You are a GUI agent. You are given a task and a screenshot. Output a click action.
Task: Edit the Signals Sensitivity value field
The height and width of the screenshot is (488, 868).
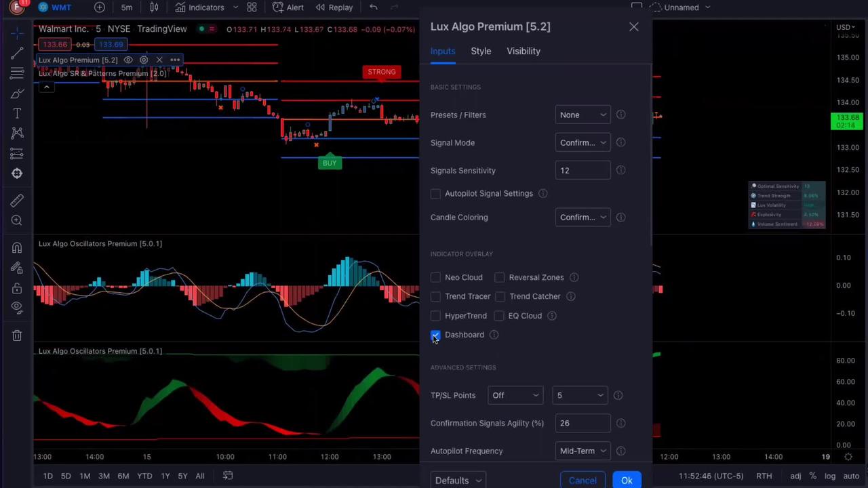582,170
